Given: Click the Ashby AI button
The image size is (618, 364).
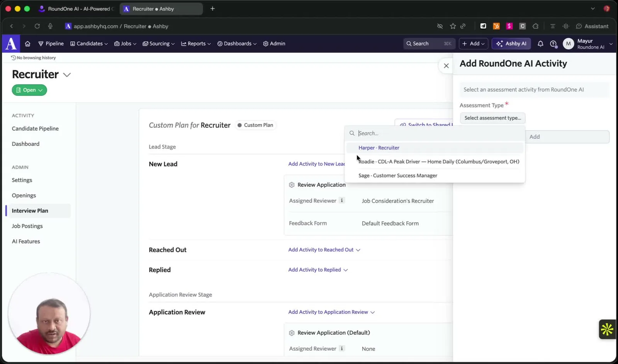Looking at the screenshot, I should click(x=511, y=44).
